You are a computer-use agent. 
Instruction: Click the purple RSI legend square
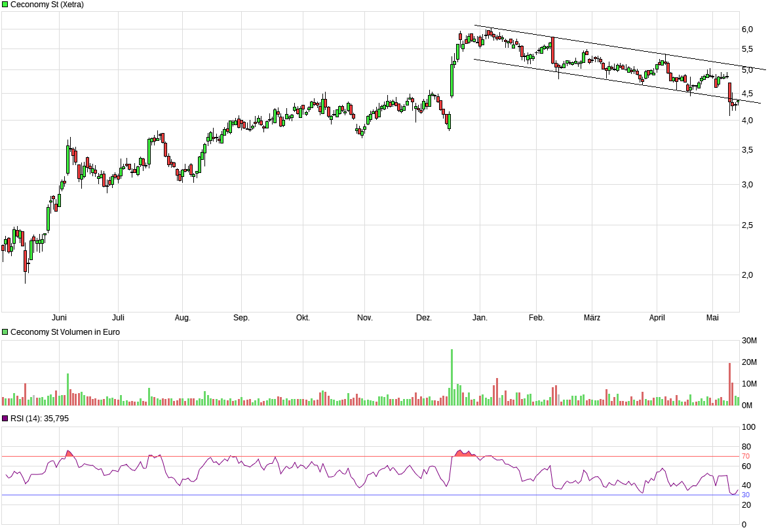click(x=4, y=417)
